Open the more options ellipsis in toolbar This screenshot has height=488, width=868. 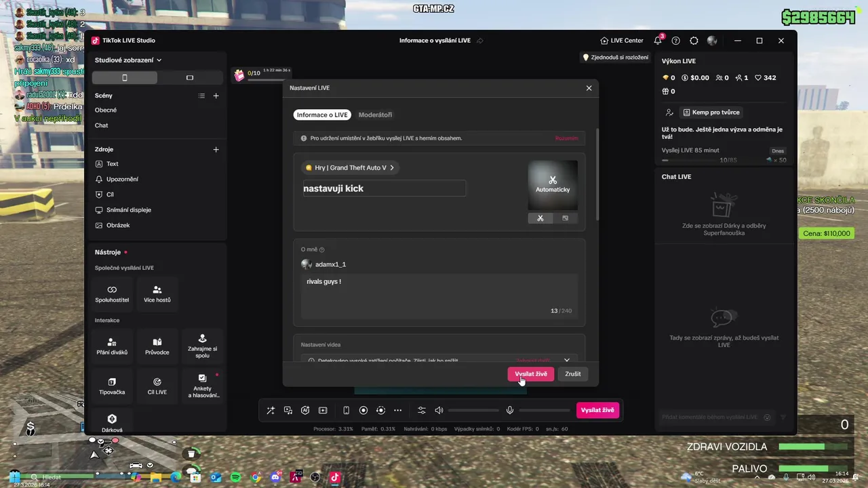[398, 410]
